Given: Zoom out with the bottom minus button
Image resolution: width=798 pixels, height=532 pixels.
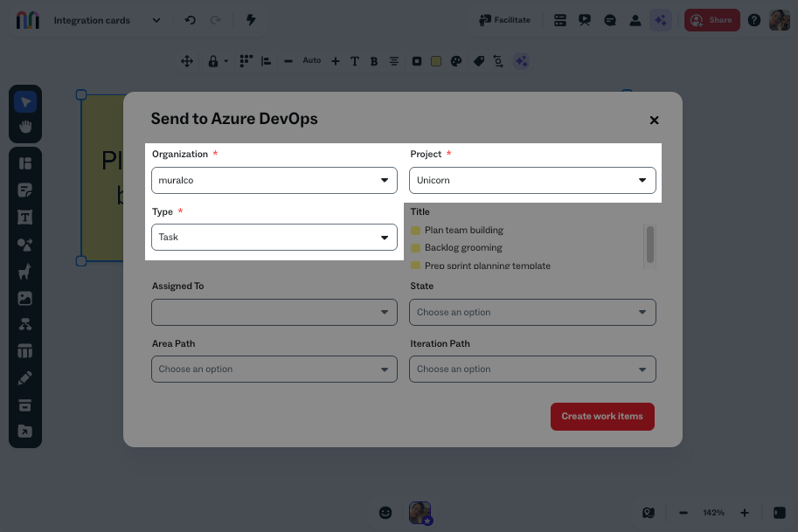Looking at the screenshot, I should 684,513.
